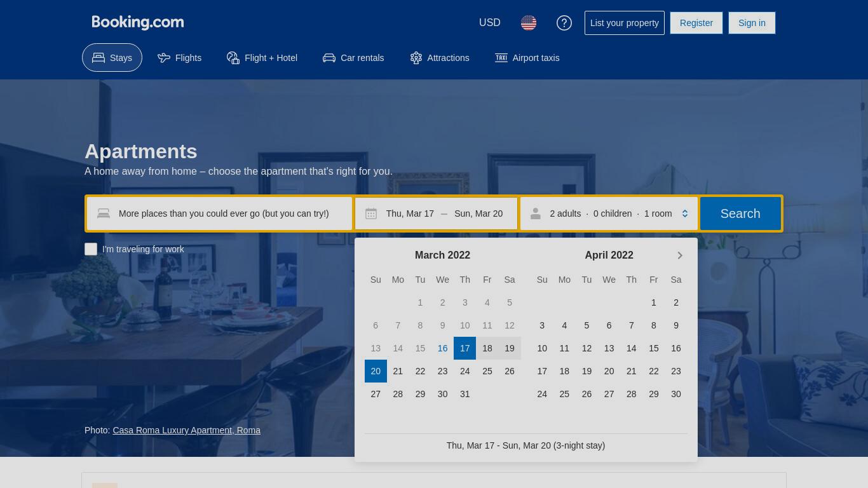Click the person icon in guests field
Screen dimensions: 868x488
[x=536, y=213]
